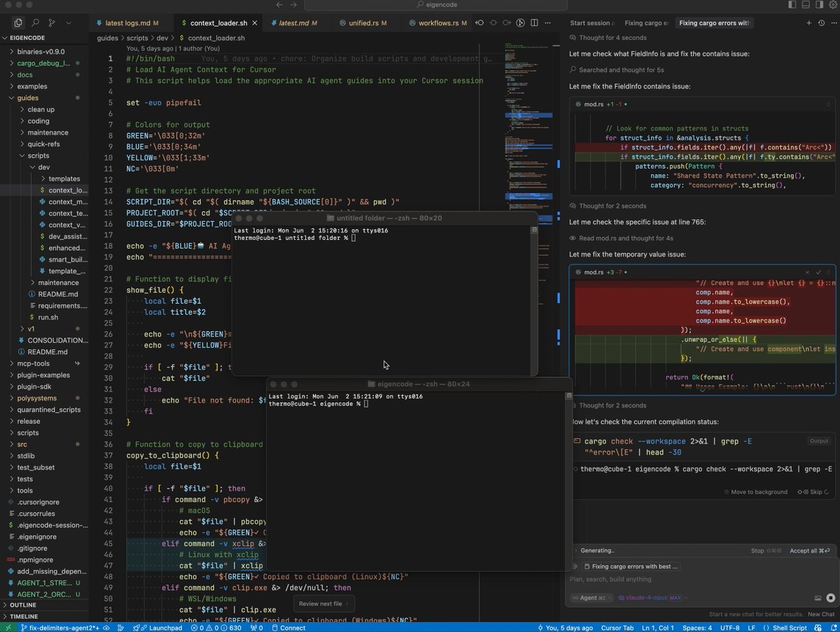Click Move to background for cargo command
Screen dimensions: 840x632
click(755, 492)
